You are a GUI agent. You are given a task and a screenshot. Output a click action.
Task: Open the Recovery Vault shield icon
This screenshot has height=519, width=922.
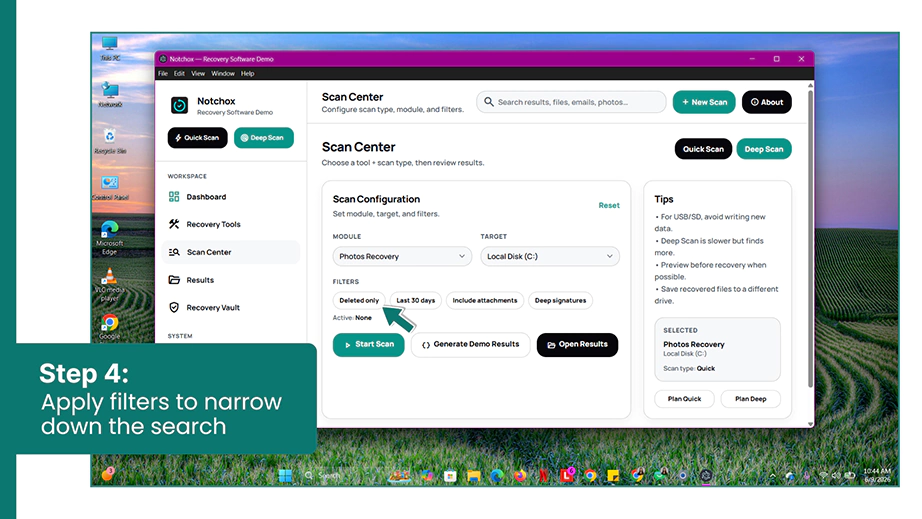tap(174, 307)
